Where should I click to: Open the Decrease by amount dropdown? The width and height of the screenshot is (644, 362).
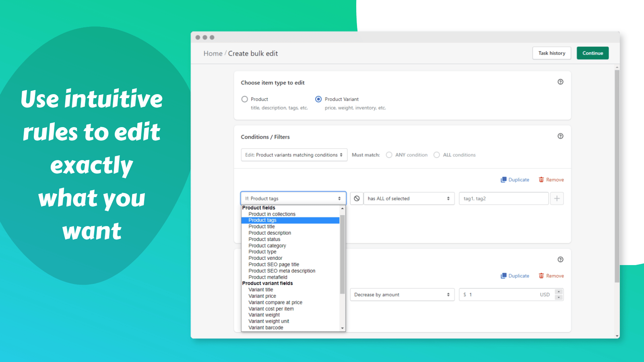tap(402, 294)
